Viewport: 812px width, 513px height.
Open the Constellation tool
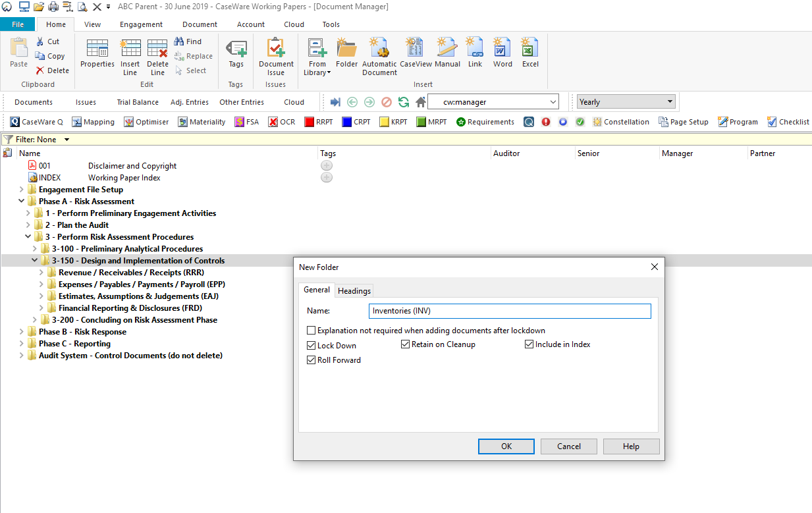click(621, 122)
